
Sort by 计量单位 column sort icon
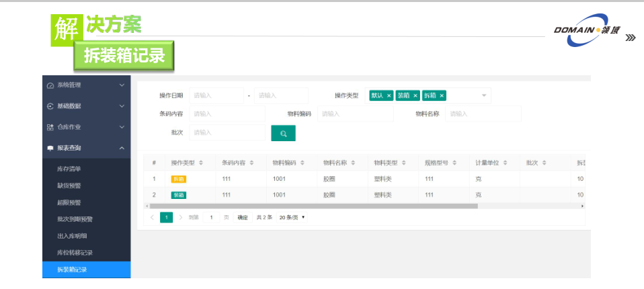506,163
